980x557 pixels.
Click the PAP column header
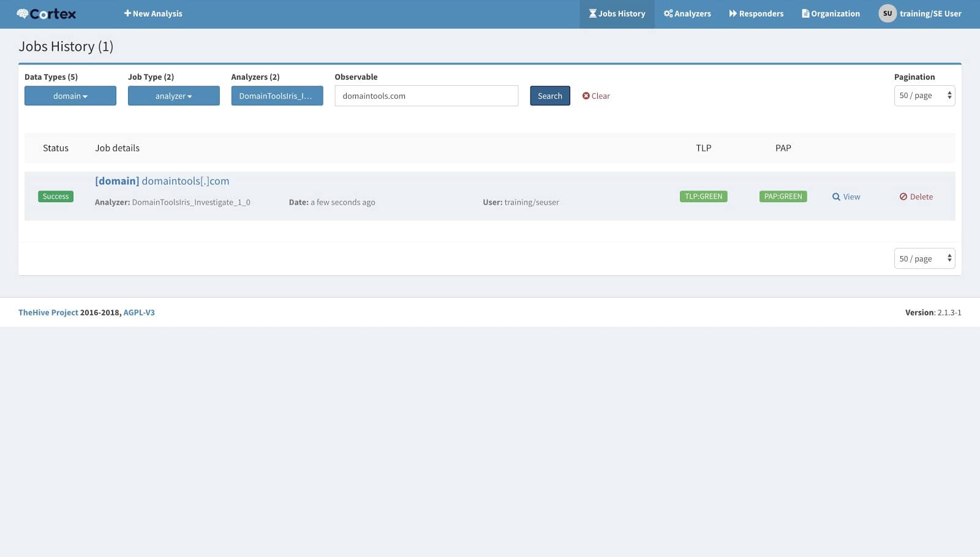coord(783,148)
